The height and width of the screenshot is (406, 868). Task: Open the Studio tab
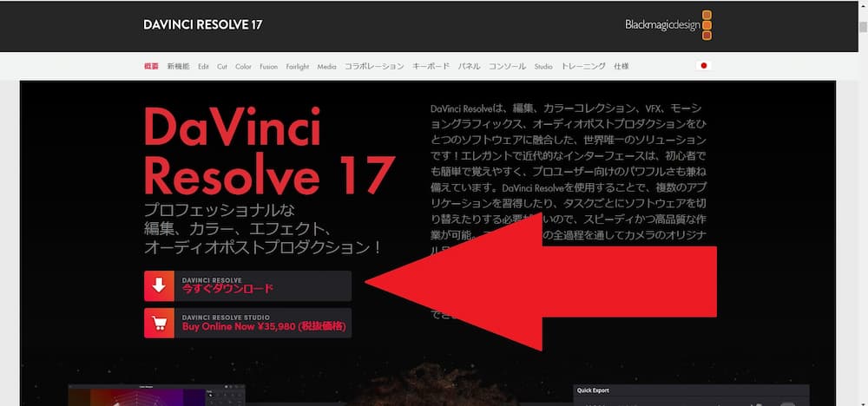pos(543,67)
